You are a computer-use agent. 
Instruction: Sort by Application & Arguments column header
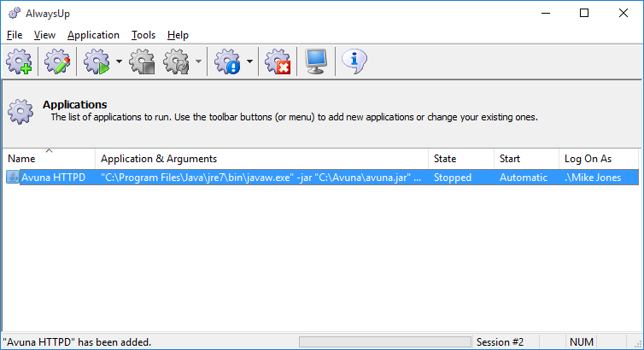[261, 159]
